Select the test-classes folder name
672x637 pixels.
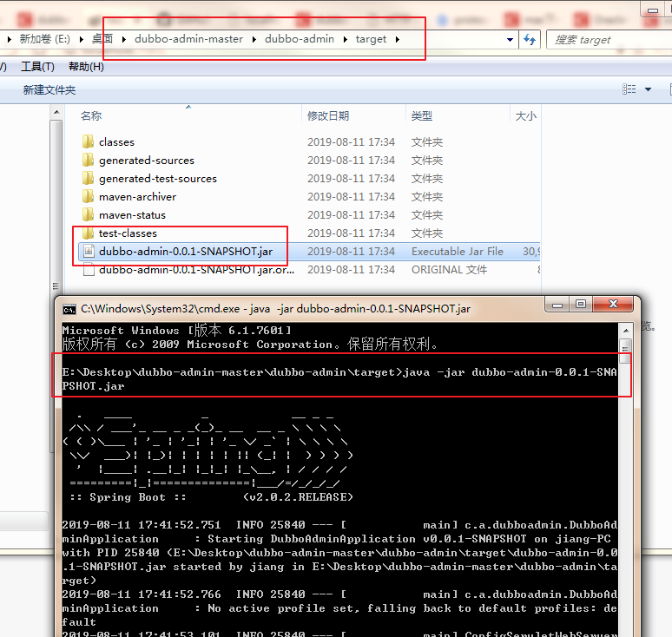tap(128, 233)
